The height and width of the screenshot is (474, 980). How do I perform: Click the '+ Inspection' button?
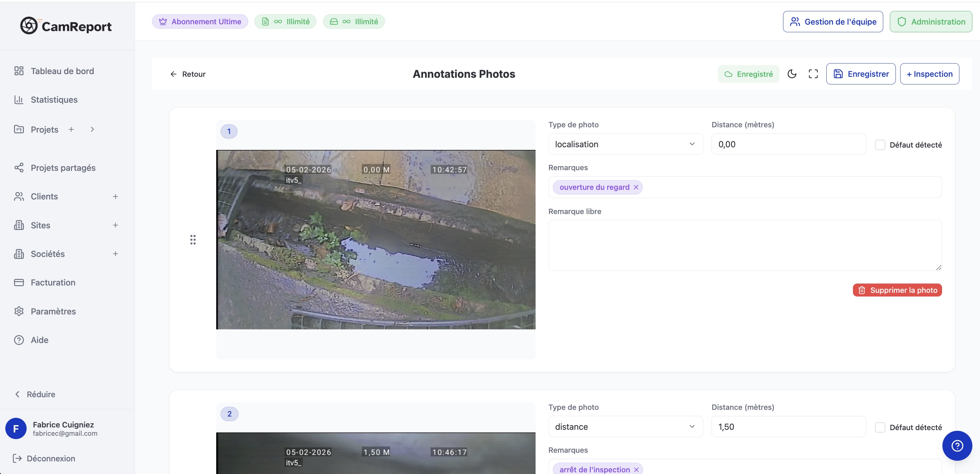pos(929,74)
